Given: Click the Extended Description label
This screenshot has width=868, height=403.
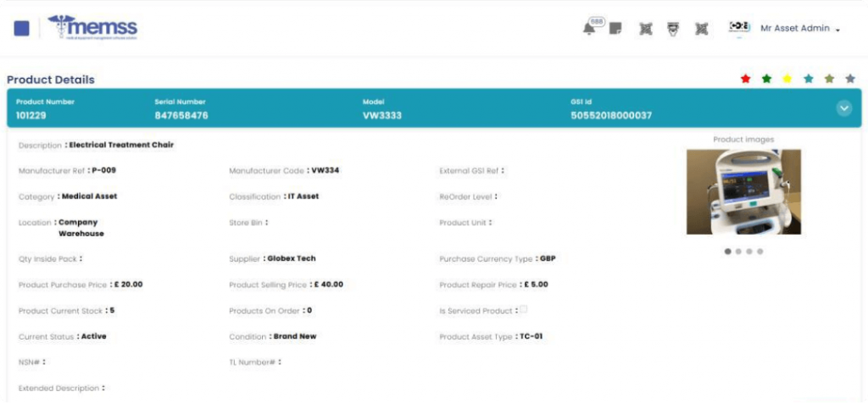Looking at the screenshot, I should (58, 389).
